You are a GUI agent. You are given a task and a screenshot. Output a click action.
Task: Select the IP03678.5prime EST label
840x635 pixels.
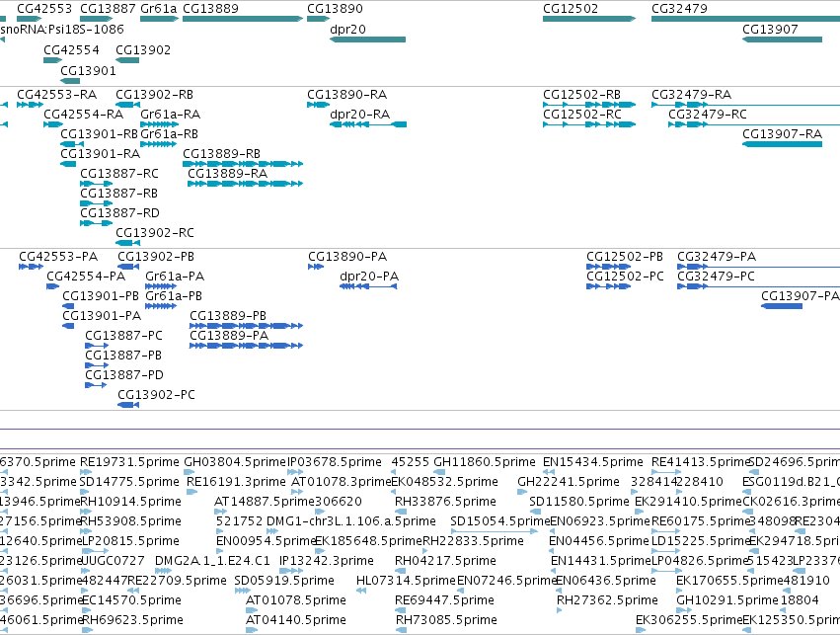point(335,462)
